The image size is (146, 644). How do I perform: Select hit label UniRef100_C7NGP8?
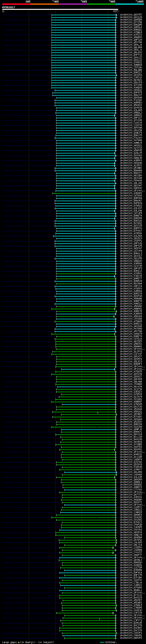point(131,608)
